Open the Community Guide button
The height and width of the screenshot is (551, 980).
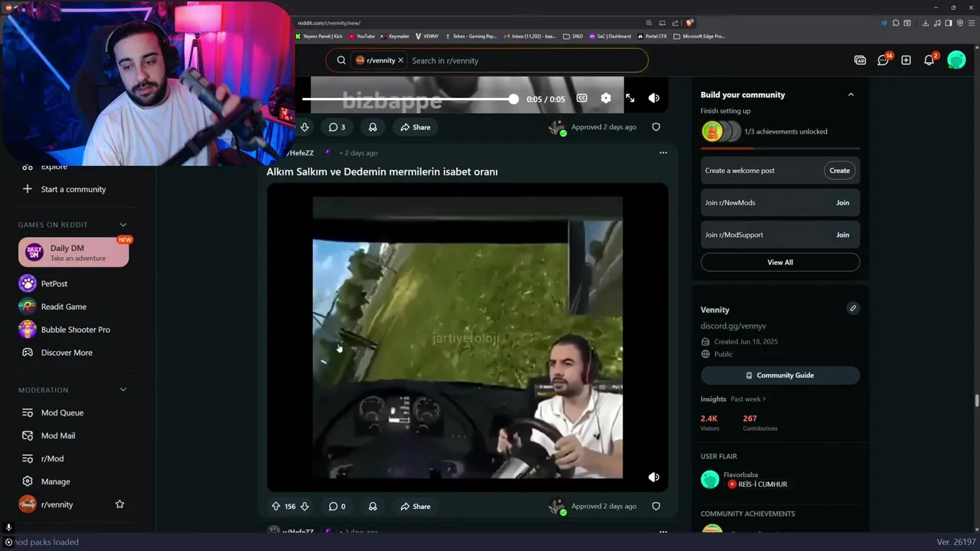point(780,375)
